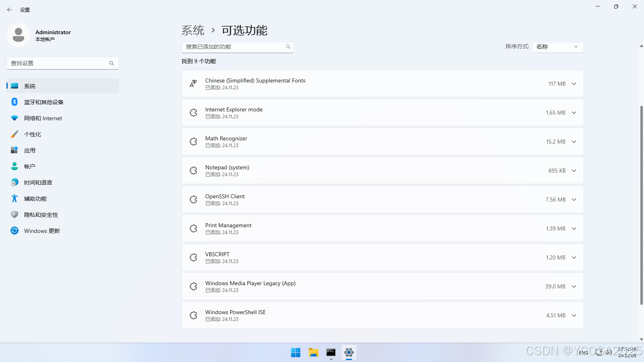Screen dimensions: 644x362
Task: Click the scrollbar down arrow
Action: pyautogui.click(x=641, y=339)
